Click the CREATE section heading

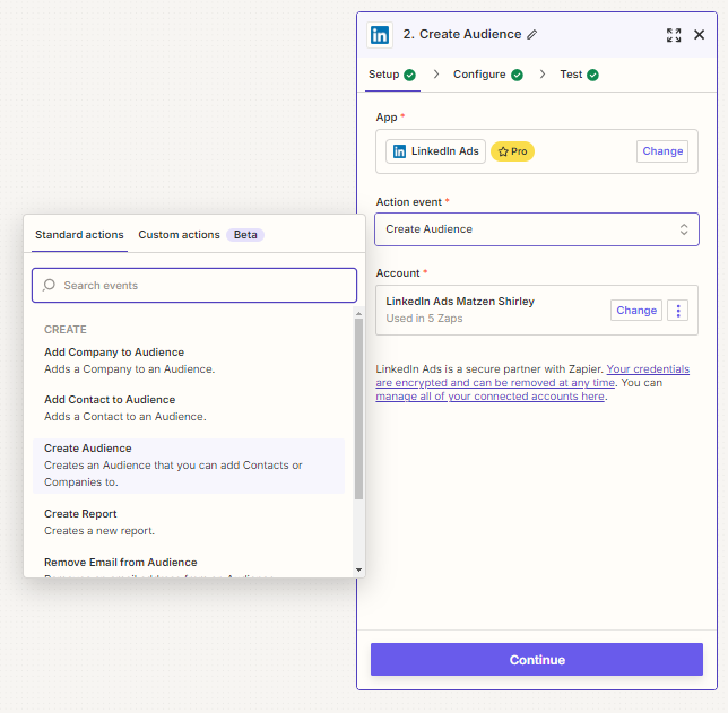coord(66,329)
